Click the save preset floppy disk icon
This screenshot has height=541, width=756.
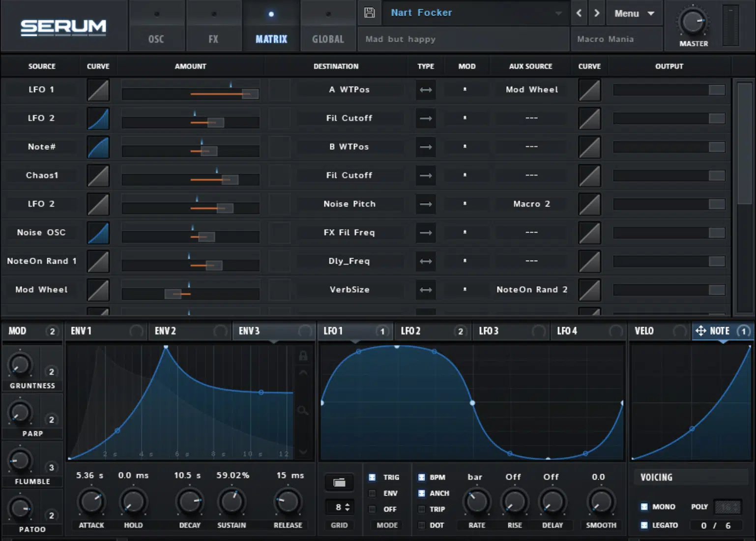click(369, 13)
